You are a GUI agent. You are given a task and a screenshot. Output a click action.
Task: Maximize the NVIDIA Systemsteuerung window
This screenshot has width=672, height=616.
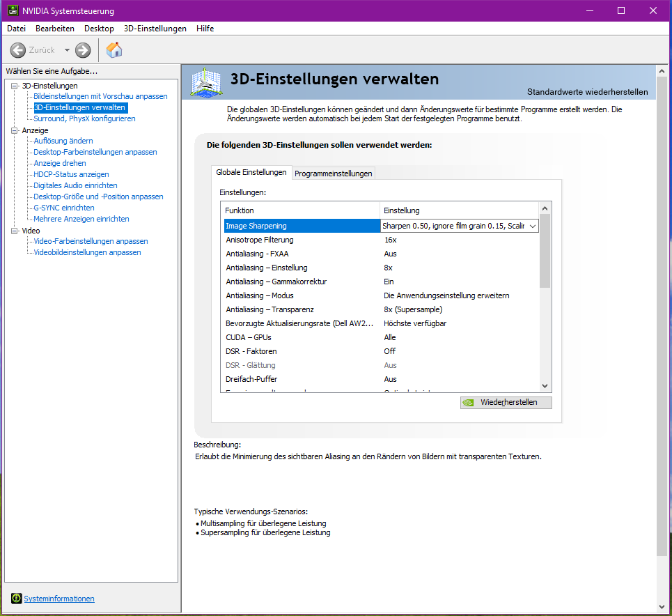click(x=621, y=10)
